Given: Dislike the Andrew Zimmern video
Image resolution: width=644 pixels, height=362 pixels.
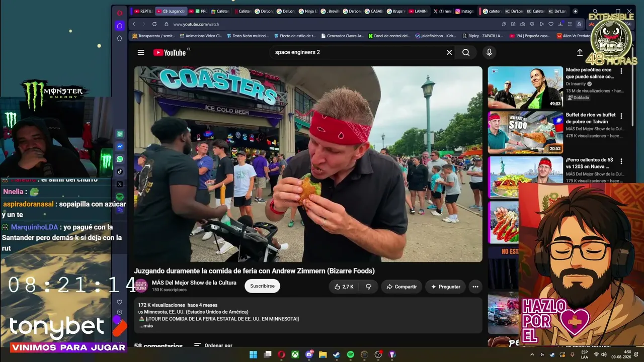Looking at the screenshot, I should (368, 287).
